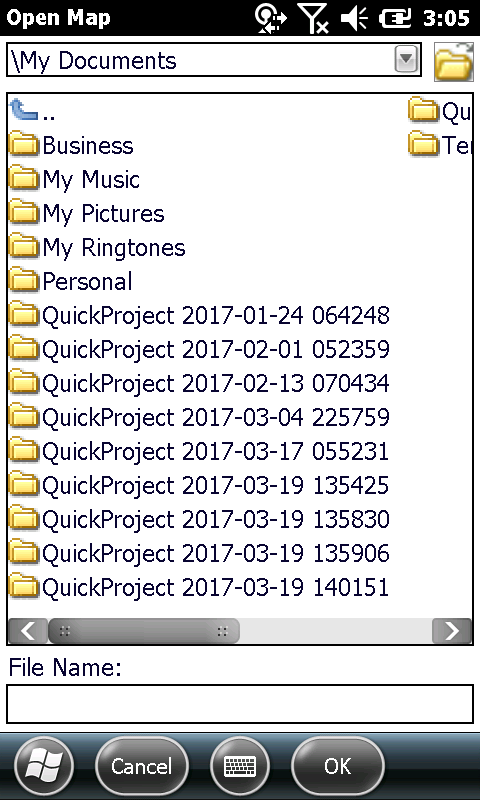Select QuickProject 2017-03-19 140151 folder
Screen dimensions: 480x800
pos(199,587)
